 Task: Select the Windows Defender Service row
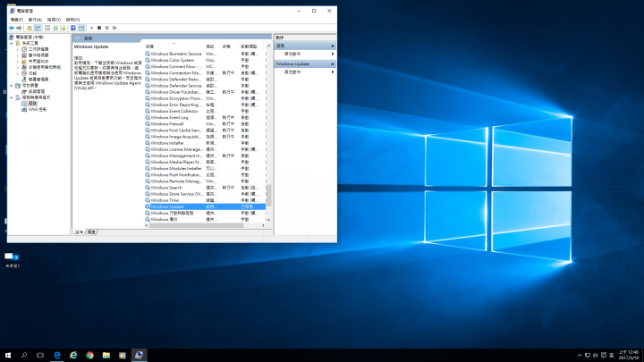pos(205,86)
